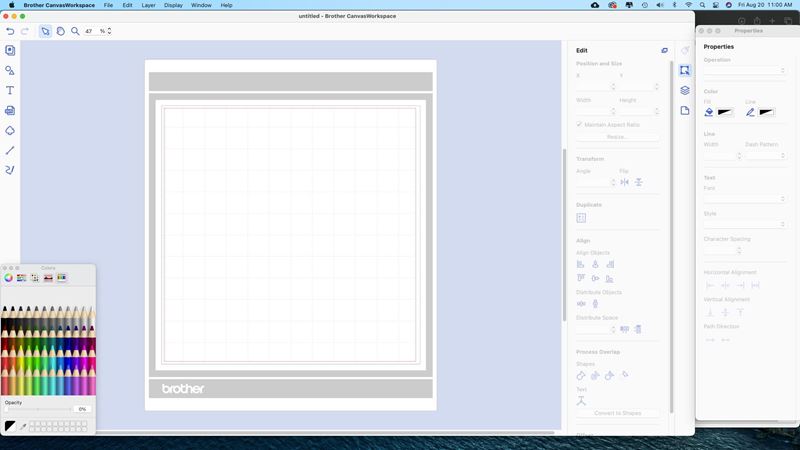Click the Resize... button
The image size is (800, 450).
[617, 137]
